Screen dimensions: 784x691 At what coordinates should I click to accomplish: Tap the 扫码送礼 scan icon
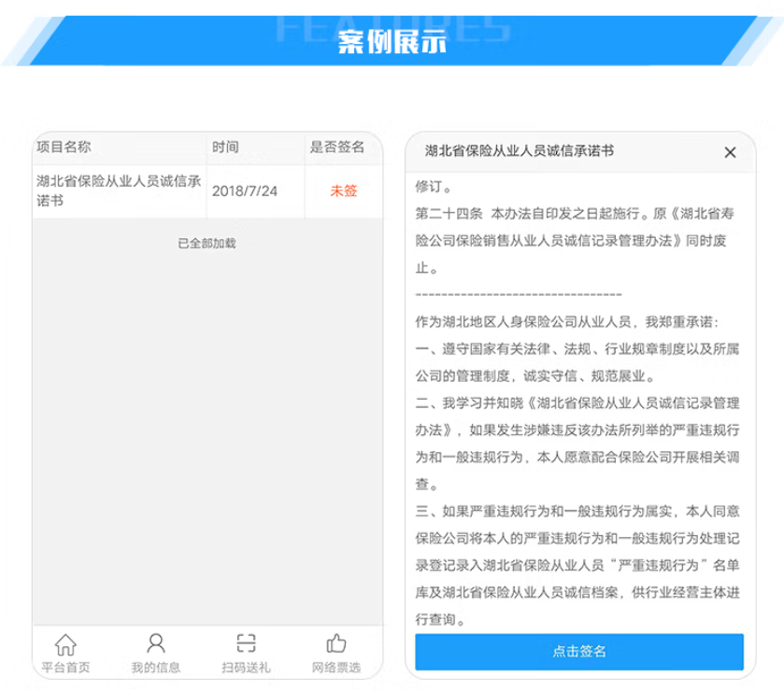(x=246, y=644)
